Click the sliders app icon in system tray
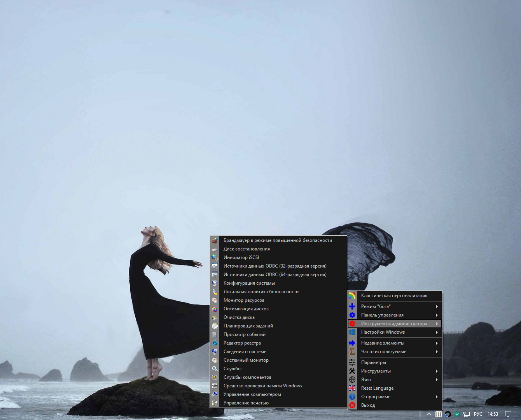Viewport: 521px width, 420px height. (439, 414)
